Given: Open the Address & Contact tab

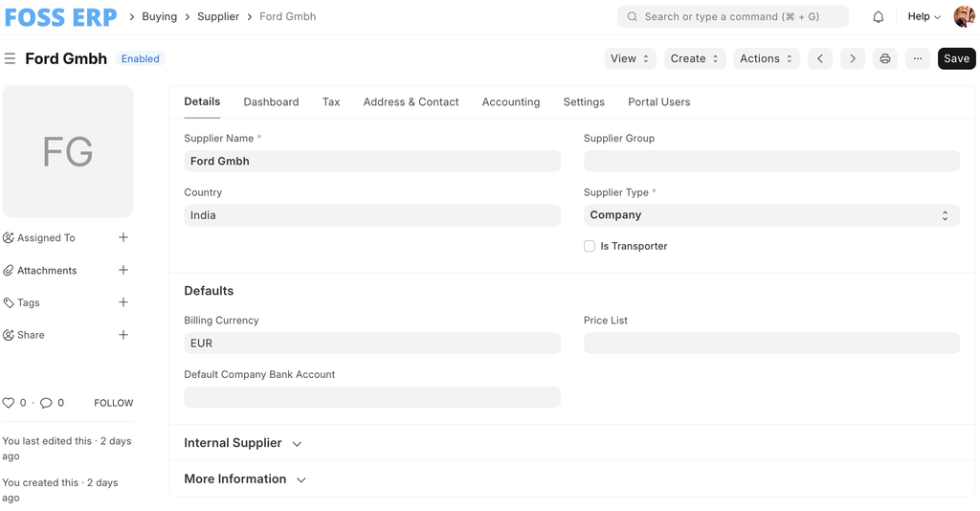Looking at the screenshot, I should pyautogui.click(x=411, y=101).
